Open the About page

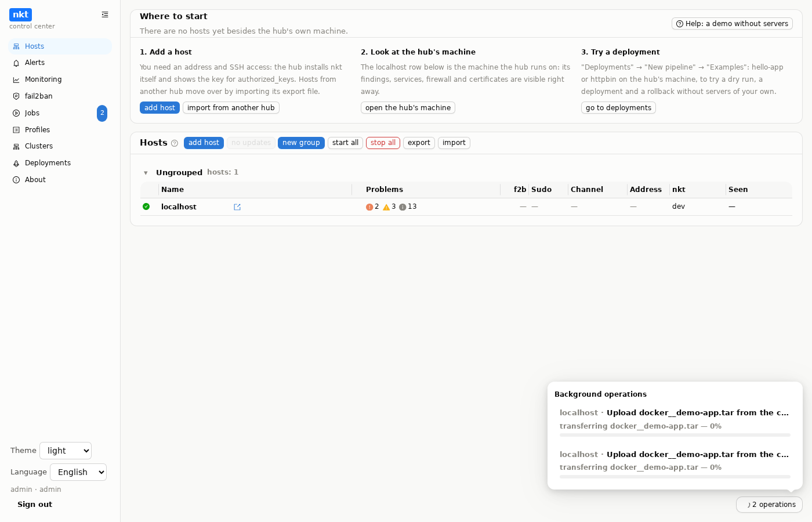tap(60, 180)
